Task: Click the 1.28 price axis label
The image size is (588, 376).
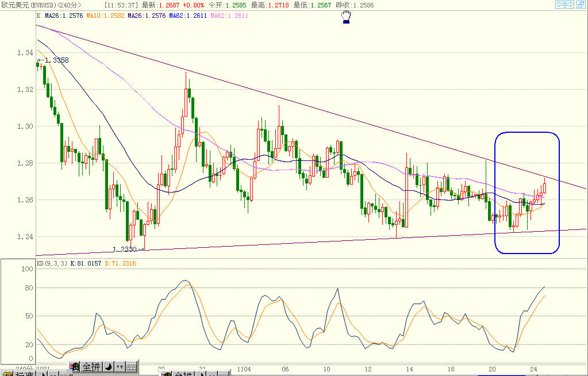Action: (x=25, y=163)
